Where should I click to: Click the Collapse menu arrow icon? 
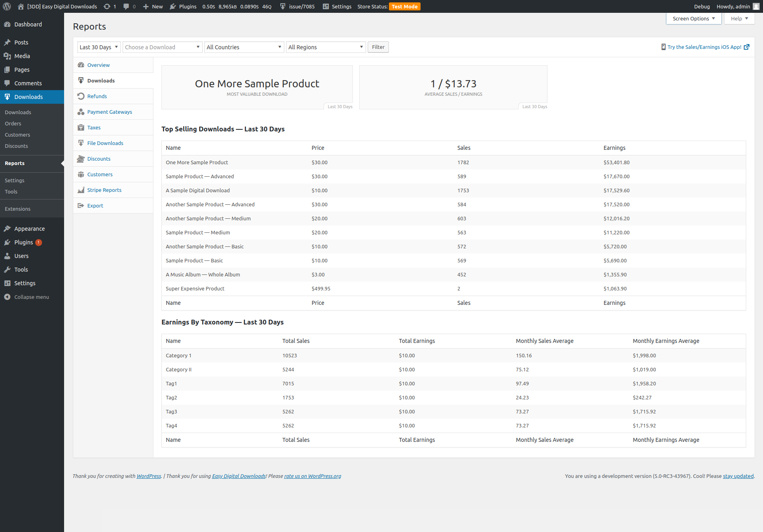7,297
